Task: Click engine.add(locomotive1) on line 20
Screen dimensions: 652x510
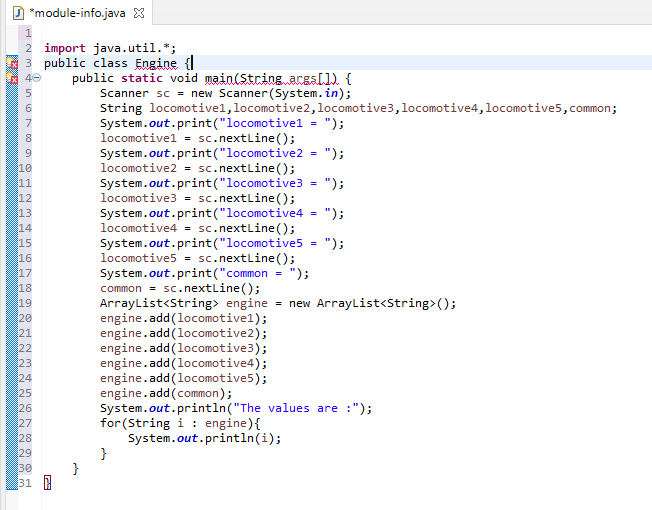Action: pos(183,318)
